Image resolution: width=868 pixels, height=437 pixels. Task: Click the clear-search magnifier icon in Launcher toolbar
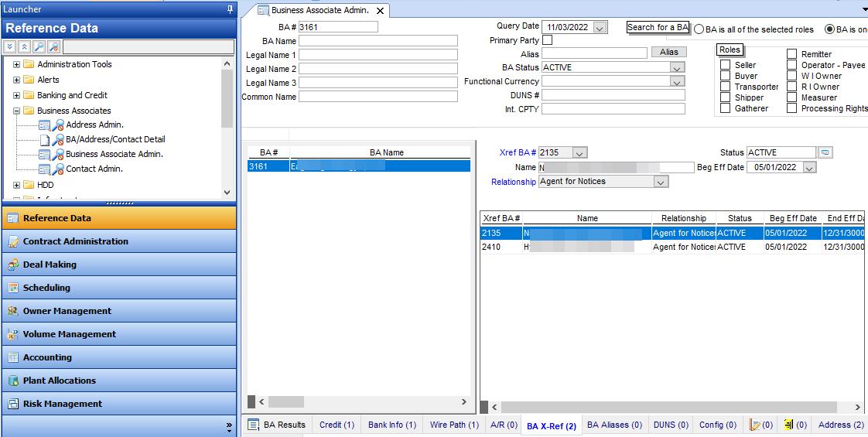point(54,47)
